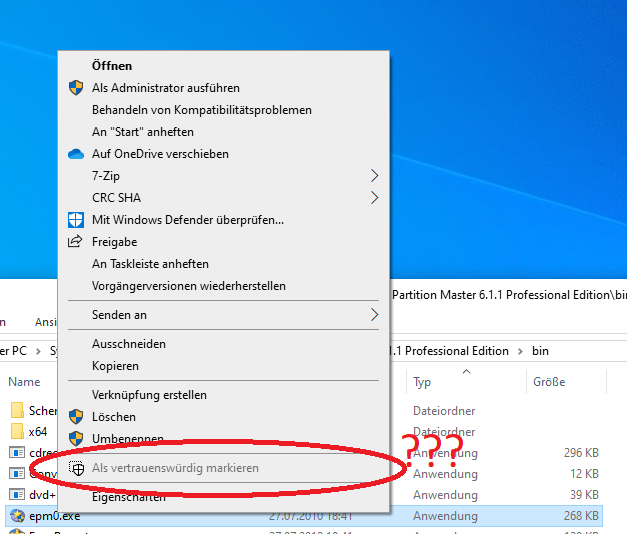Click the shield icon beside Als Administrator ausführen
The width and height of the screenshot is (627, 534).
[76, 88]
